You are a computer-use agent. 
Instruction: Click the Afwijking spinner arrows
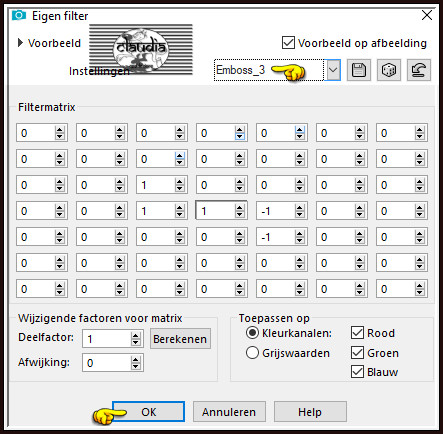point(135,363)
